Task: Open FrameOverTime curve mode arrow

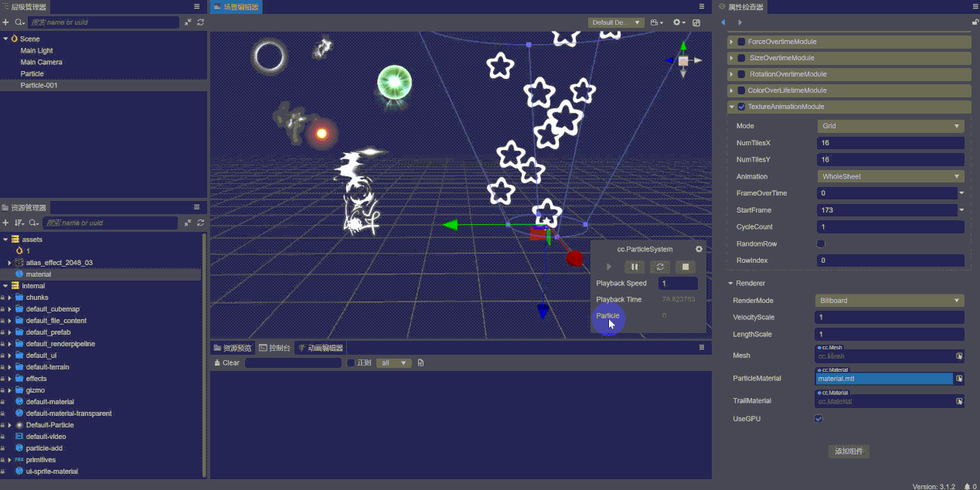Action: tap(961, 193)
